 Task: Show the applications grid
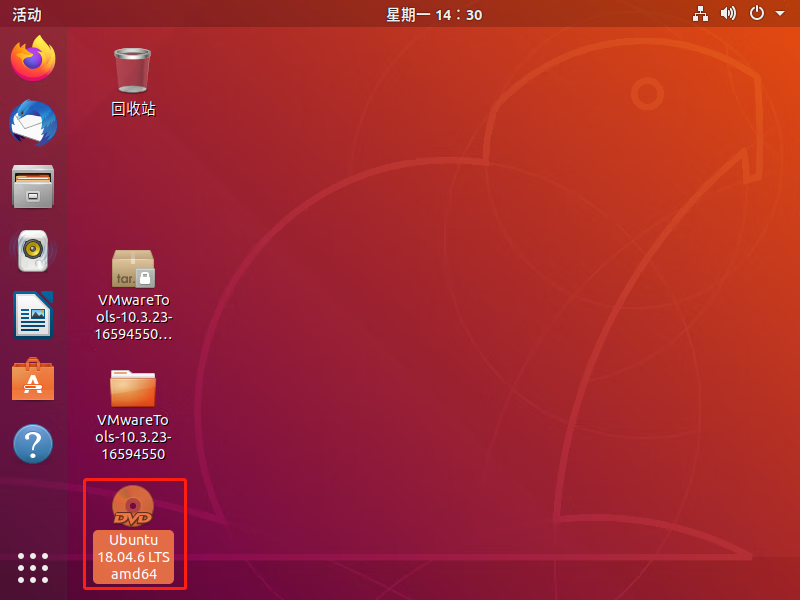(x=33, y=568)
